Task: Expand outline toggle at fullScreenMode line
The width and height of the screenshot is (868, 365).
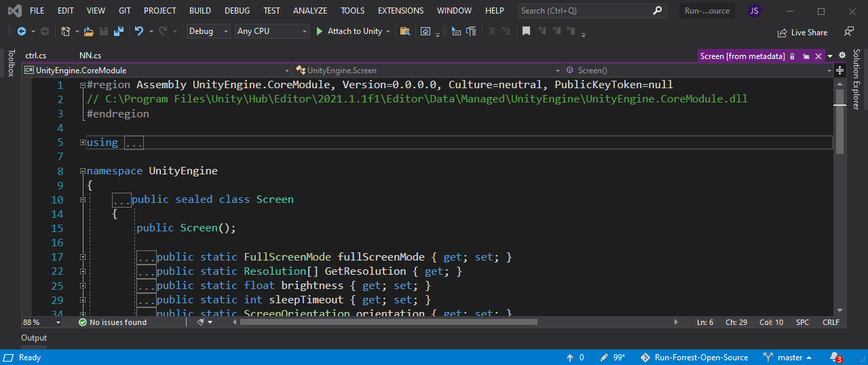Action: pos(82,256)
